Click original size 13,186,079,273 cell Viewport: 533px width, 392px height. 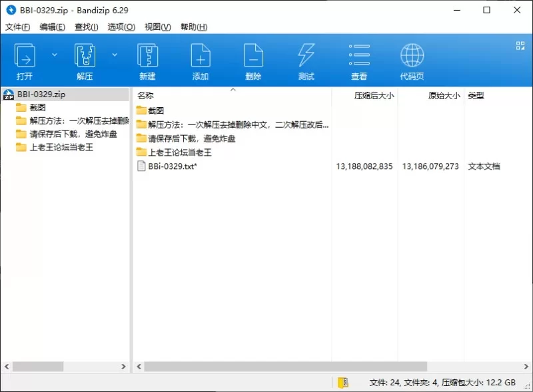(430, 166)
